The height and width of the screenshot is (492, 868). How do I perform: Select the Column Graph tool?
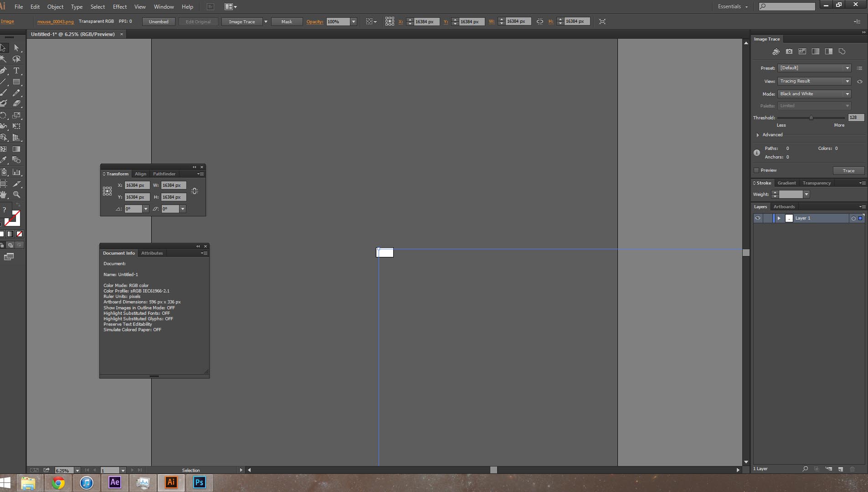tap(16, 172)
